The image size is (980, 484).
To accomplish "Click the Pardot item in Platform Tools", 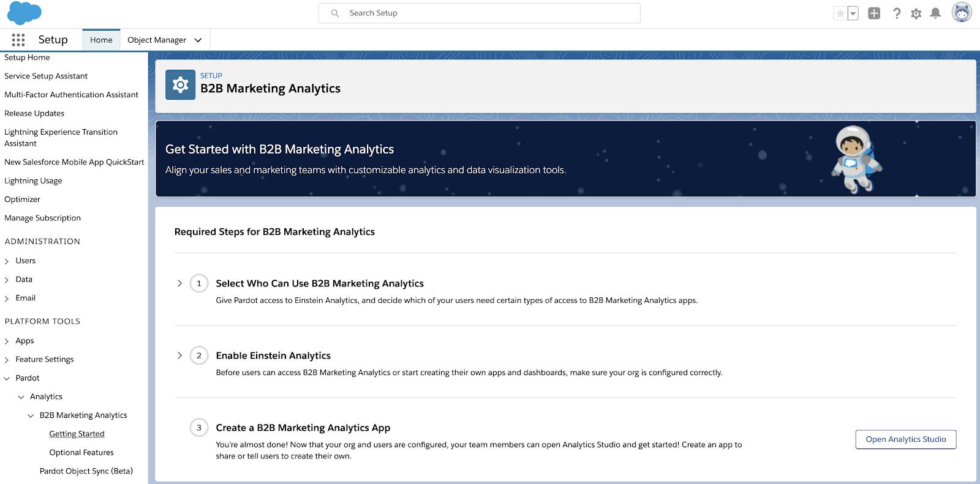I will coord(28,378).
